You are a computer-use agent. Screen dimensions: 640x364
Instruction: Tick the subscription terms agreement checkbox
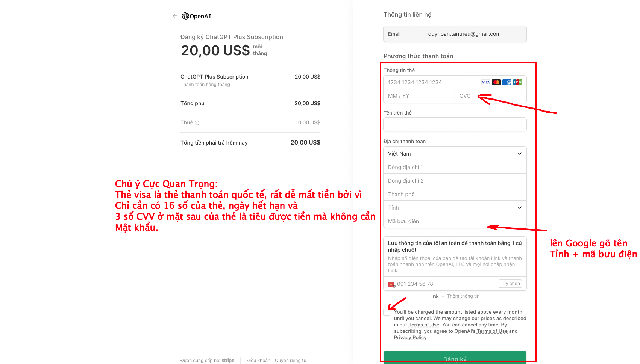[x=387, y=312]
